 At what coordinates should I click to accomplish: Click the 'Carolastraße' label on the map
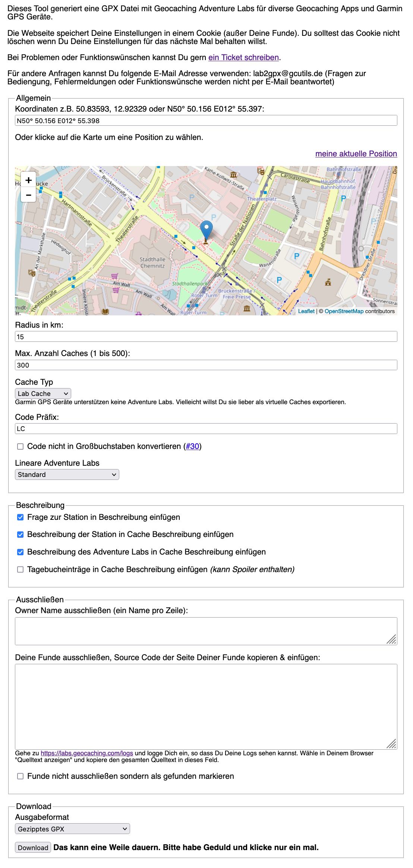[x=295, y=178]
